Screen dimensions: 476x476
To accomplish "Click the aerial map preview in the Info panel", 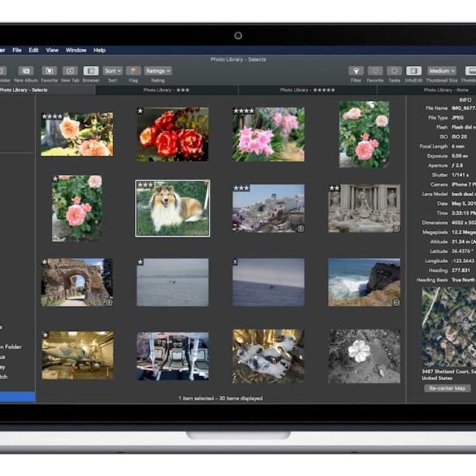I will (x=448, y=327).
